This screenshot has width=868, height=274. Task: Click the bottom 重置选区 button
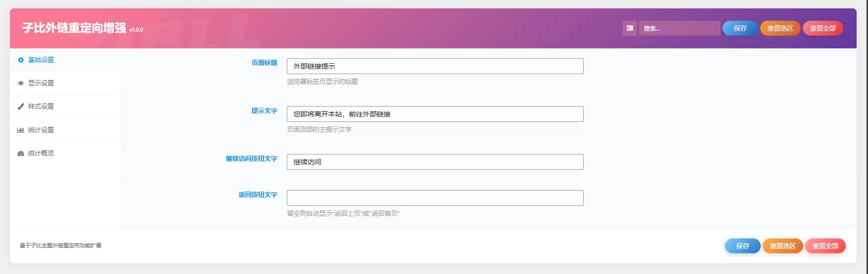(782, 246)
